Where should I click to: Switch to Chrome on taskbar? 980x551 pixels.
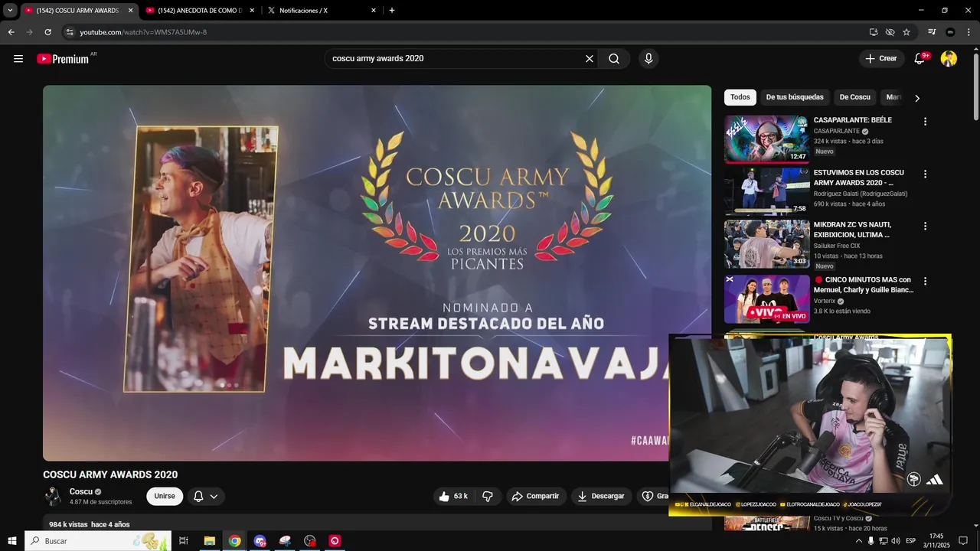[234, 541]
